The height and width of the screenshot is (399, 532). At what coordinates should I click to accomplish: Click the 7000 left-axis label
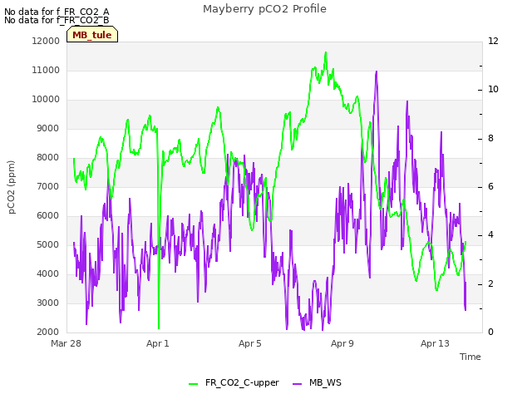tap(48, 186)
